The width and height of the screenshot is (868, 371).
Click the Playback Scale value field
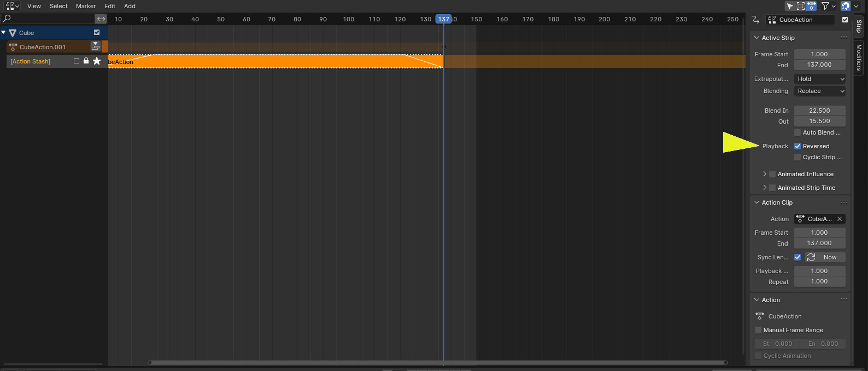(x=820, y=271)
